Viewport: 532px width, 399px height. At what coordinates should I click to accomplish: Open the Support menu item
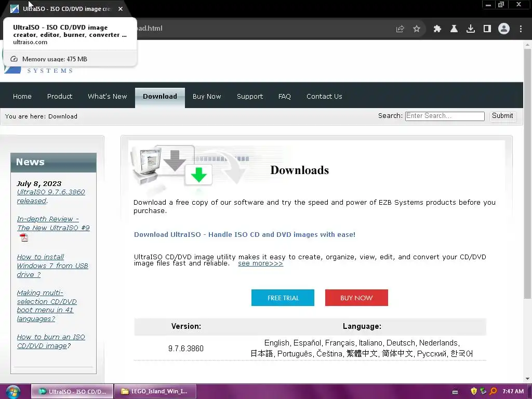point(250,97)
